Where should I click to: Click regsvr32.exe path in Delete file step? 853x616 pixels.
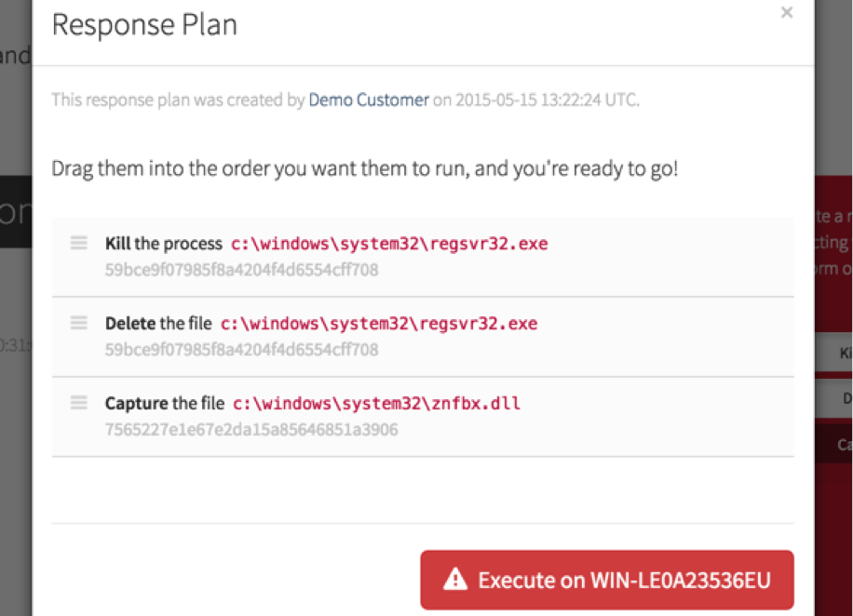[379, 324]
